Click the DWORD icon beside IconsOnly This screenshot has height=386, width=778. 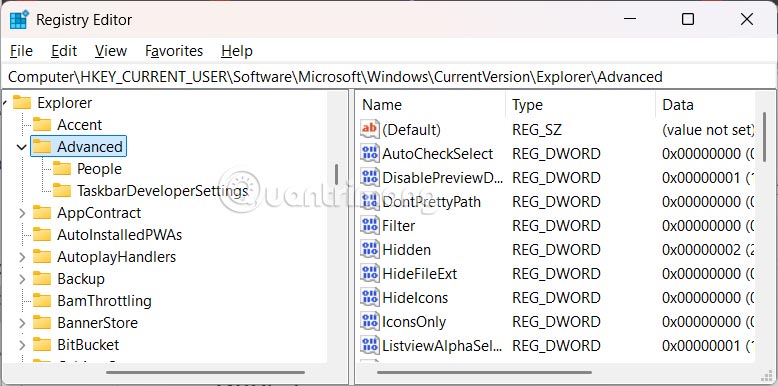tap(370, 321)
